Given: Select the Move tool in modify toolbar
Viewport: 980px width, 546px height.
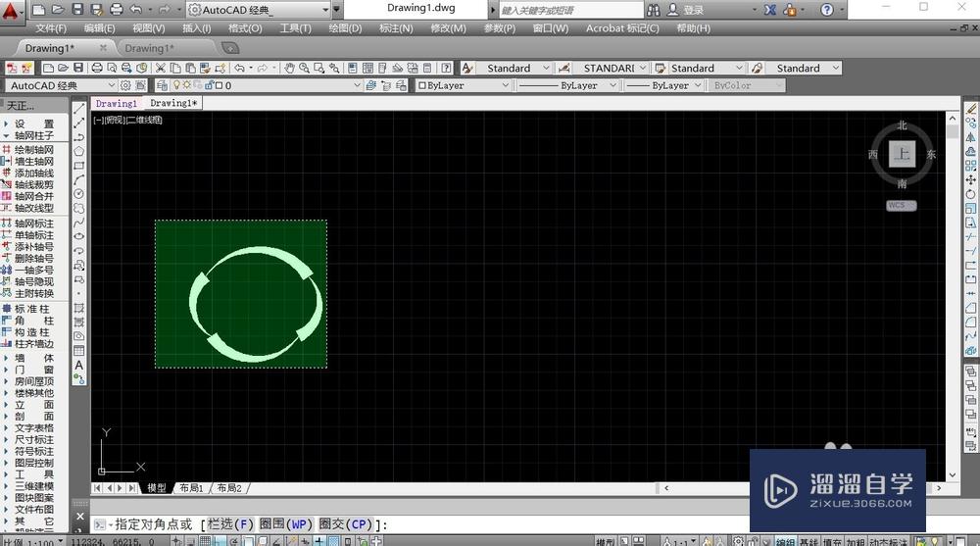Looking at the screenshot, I should (x=970, y=179).
